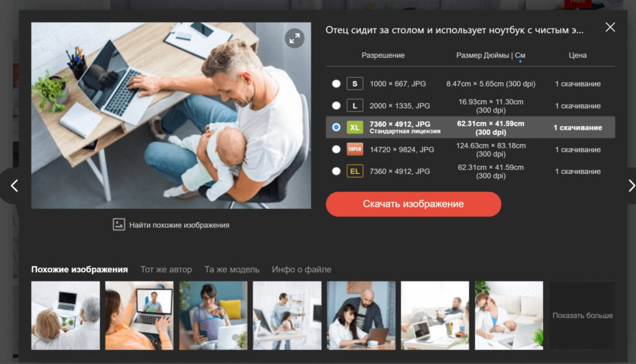
Task: Go to next image with right arrow
Action: coord(630,185)
